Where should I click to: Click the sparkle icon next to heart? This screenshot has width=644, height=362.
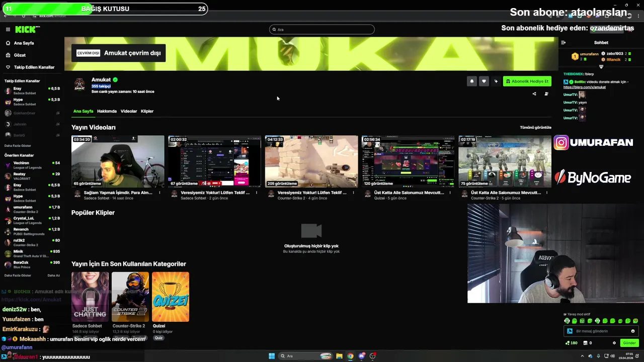496,81
